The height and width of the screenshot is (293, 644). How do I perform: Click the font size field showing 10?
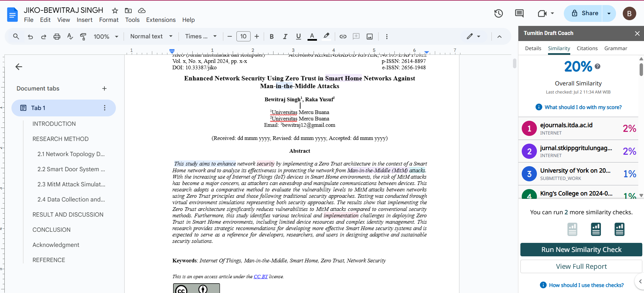click(x=244, y=36)
